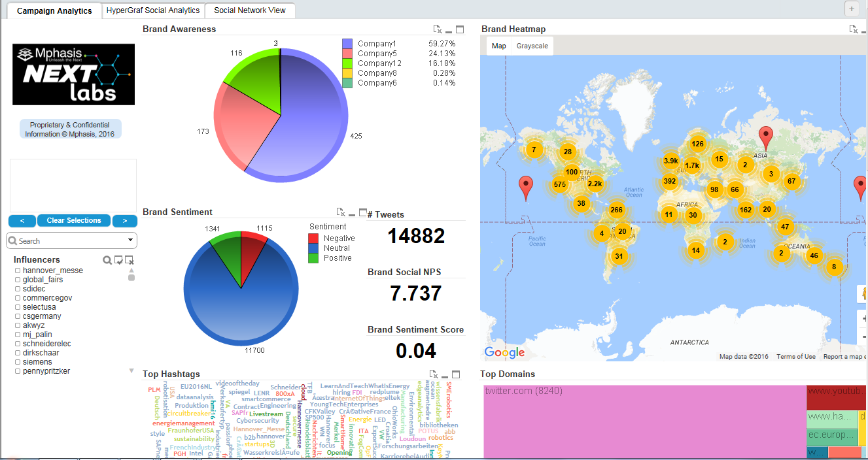Click the Company5 legend color swatch
This screenshot has height=460, width=868.
click(x=347, y=54)
